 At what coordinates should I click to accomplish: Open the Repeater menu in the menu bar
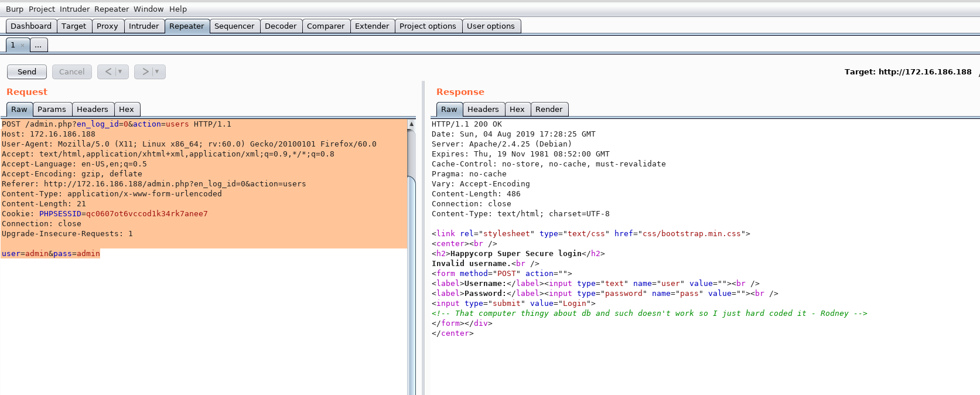(x=111, y=9)
